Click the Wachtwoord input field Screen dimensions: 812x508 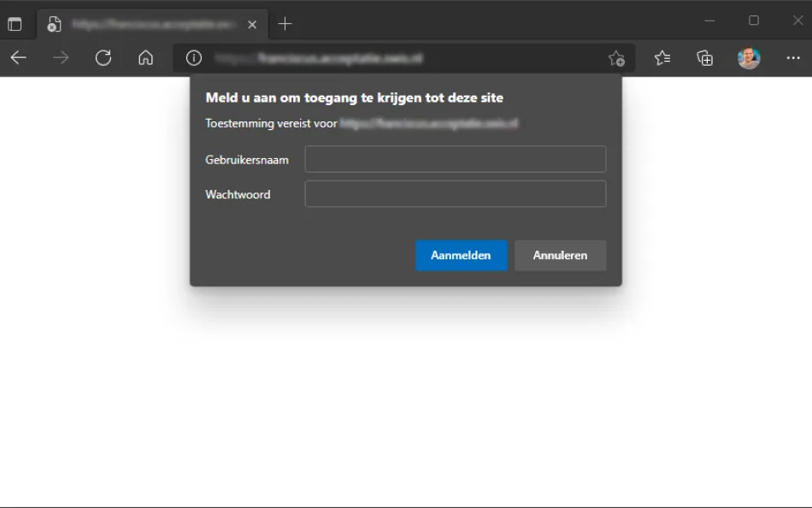pos(455,193)
